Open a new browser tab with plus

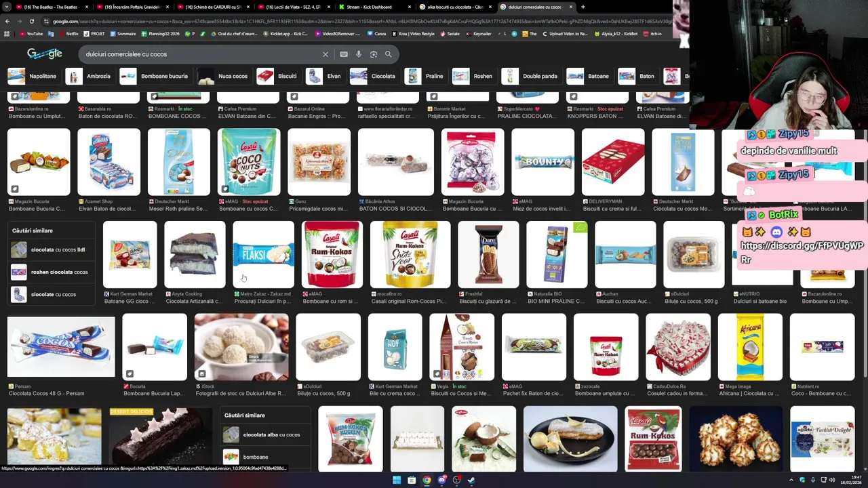coord(583,7)
